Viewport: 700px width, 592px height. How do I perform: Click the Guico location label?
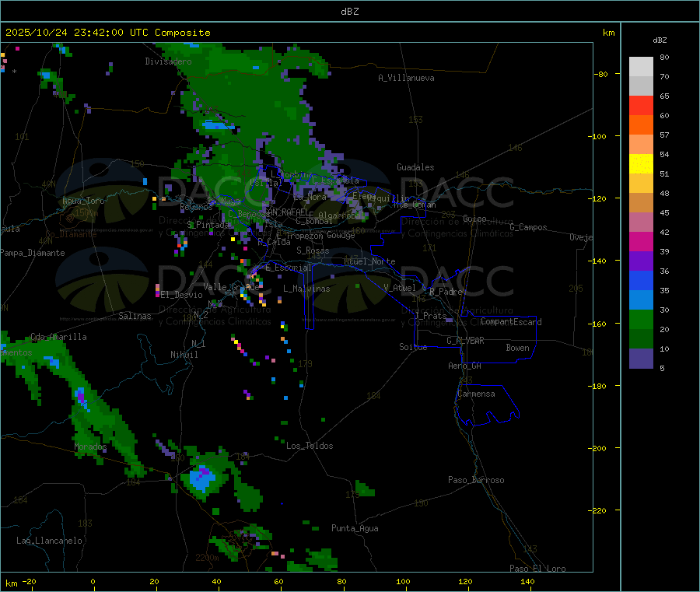click(474, 219)
